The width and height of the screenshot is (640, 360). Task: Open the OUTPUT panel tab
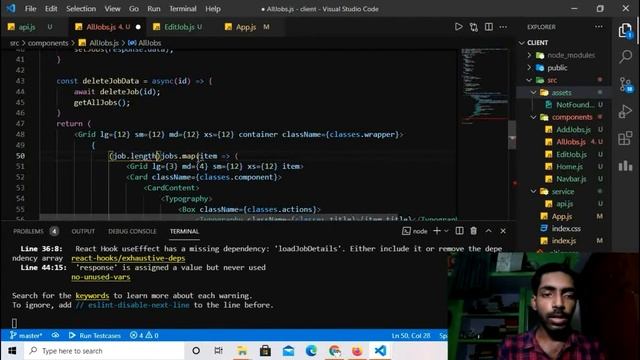(x=83, y=231)
